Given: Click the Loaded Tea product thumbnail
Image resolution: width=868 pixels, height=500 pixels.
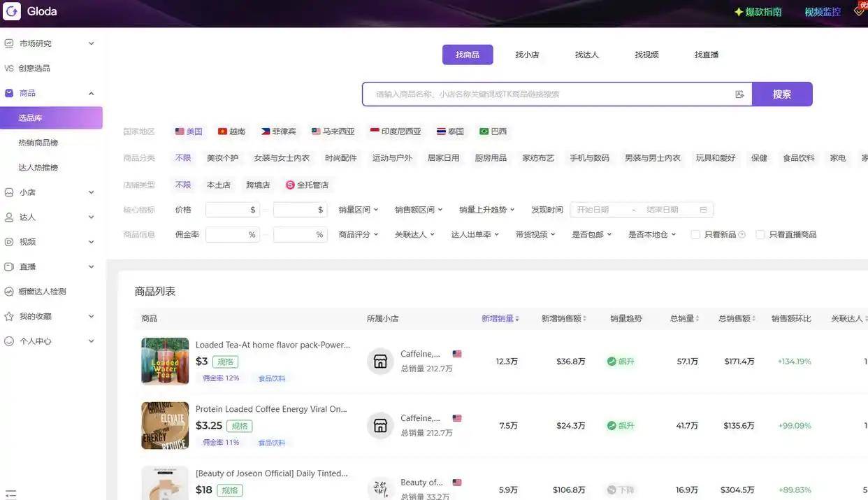Looking at the screenshot, I should coord(165,362).
